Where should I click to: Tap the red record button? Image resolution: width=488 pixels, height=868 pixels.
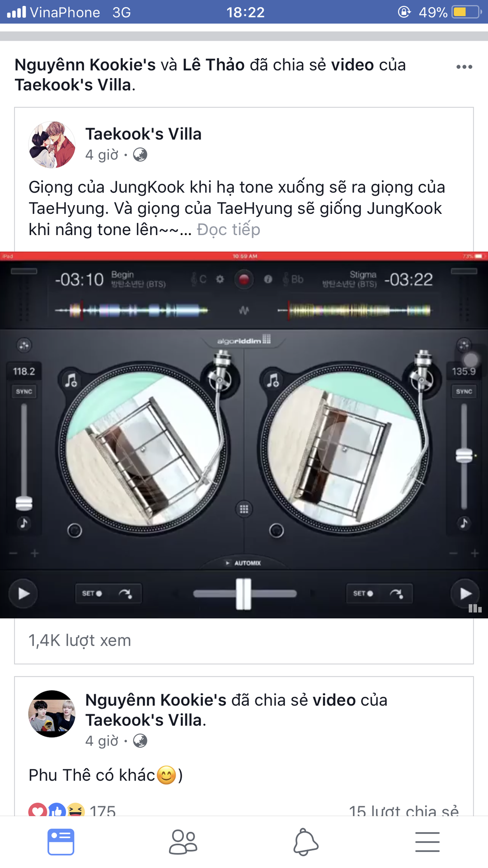click(244, 279)
